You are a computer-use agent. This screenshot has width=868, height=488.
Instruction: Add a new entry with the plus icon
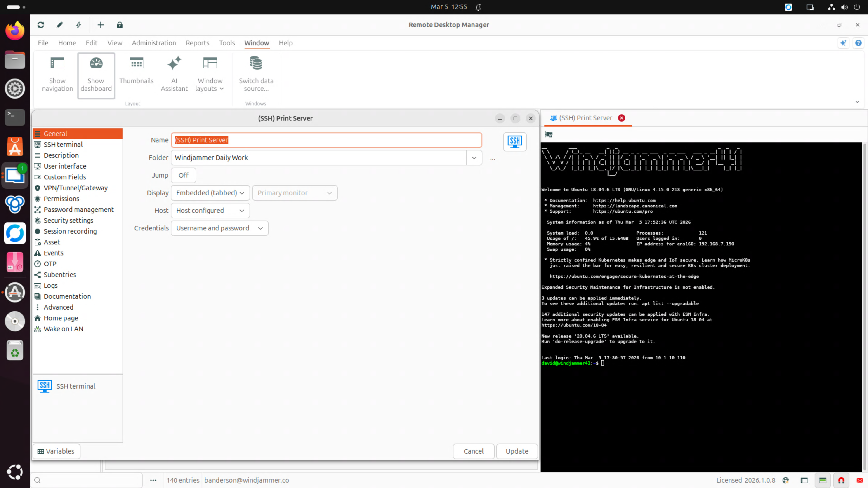coord(100,25)
